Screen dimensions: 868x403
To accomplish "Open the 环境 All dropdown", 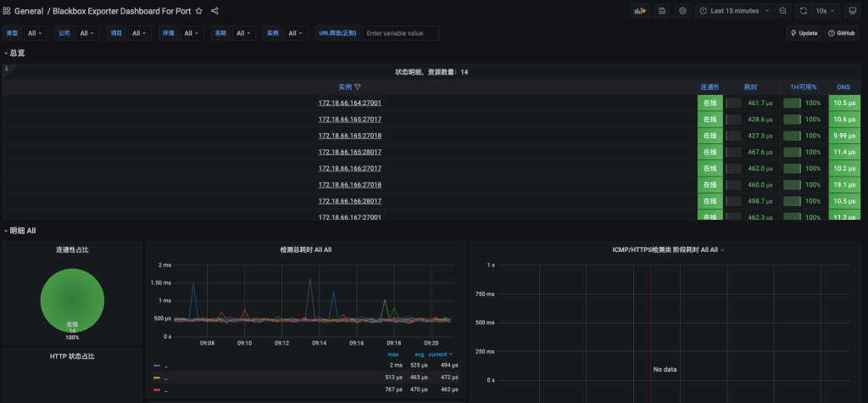I will [x=192, y=33].
